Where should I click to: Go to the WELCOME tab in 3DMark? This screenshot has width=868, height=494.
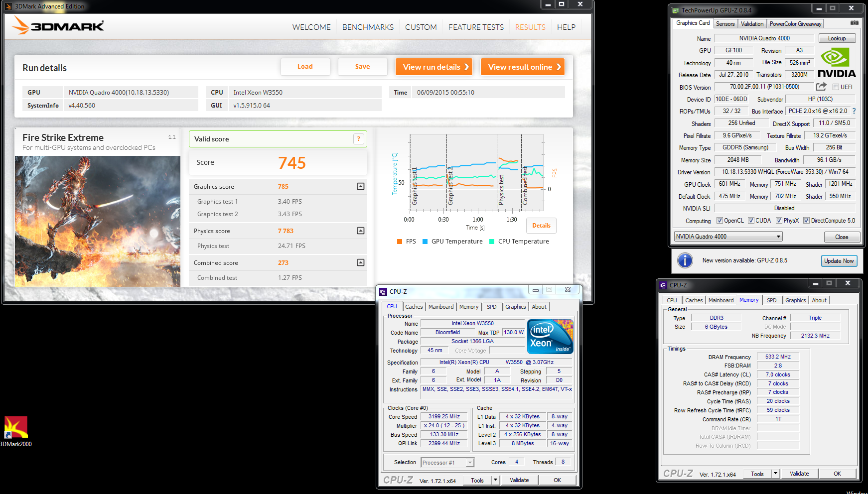[311, 27]
